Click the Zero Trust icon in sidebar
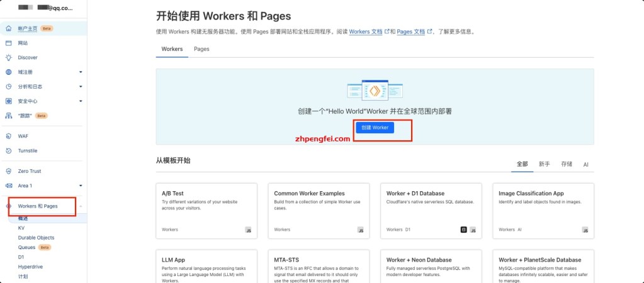The image size is (644, 283). [x=9, y=171]
